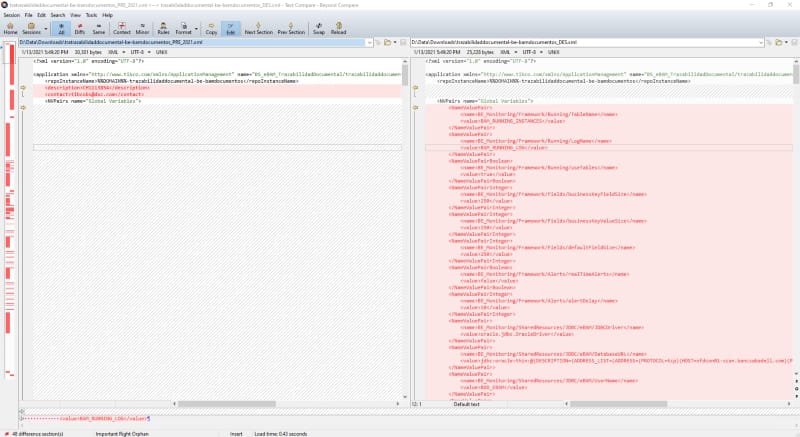Viewport: 800px width, 437px height.
Task: Click the Home toolbar icon
Action: pyautogui.click(x=10, y=28)
